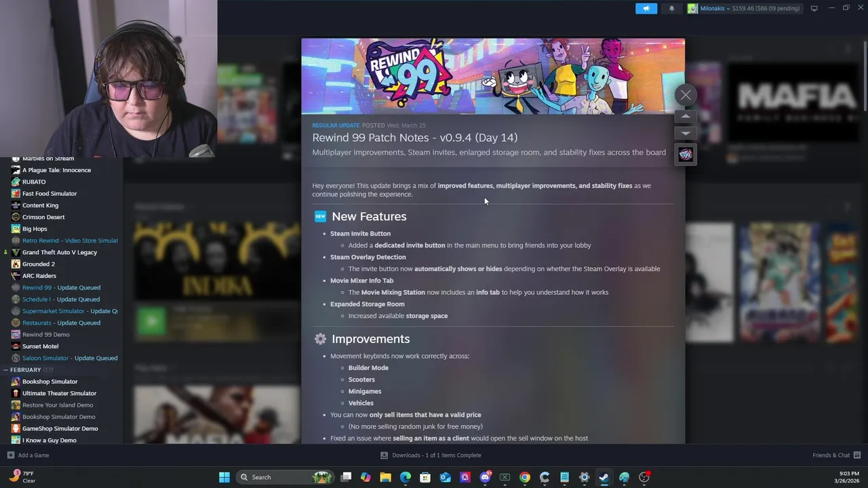
Task: Close the Rewind 99 patch notes dialog
Action: point(686,96)
